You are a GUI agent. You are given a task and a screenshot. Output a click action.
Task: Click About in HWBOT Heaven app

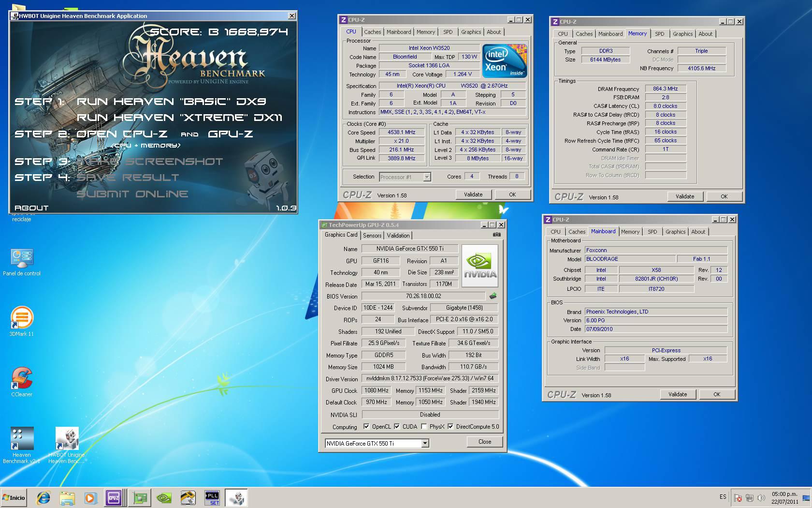[x=31, y=208]
